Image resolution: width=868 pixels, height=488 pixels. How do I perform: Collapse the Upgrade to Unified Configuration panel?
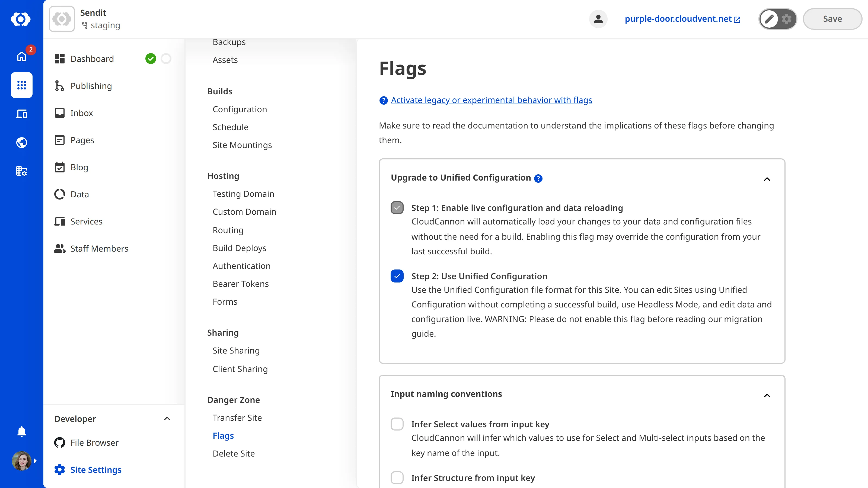767,179
